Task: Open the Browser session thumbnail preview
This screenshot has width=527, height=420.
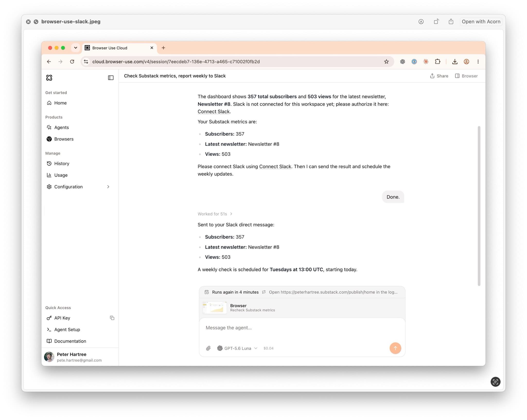Action: 215,308
